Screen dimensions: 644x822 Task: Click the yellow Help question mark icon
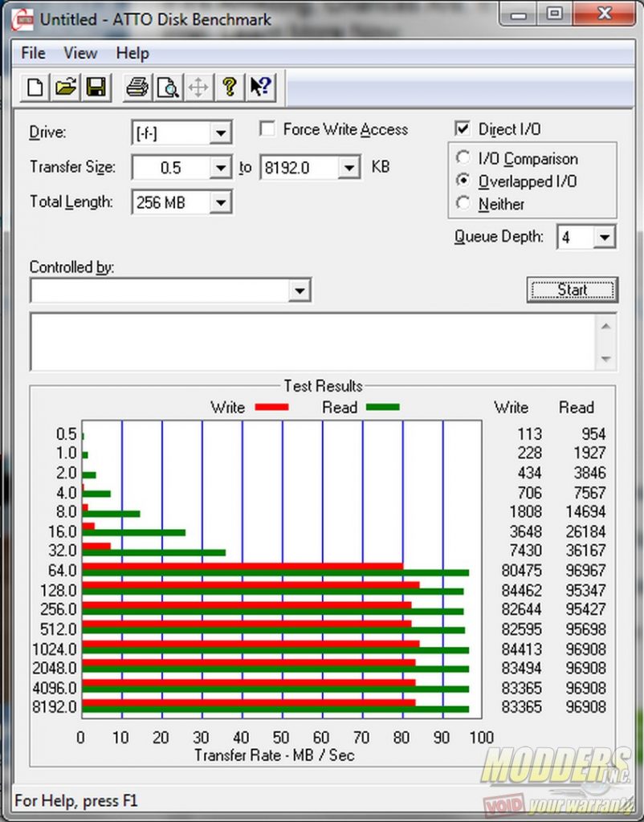click(x=230, y=87)
